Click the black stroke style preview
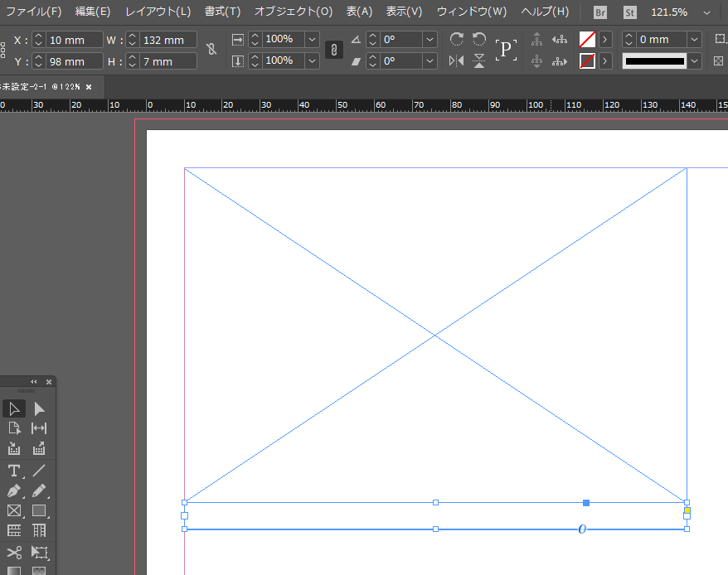 click(655, 60)
